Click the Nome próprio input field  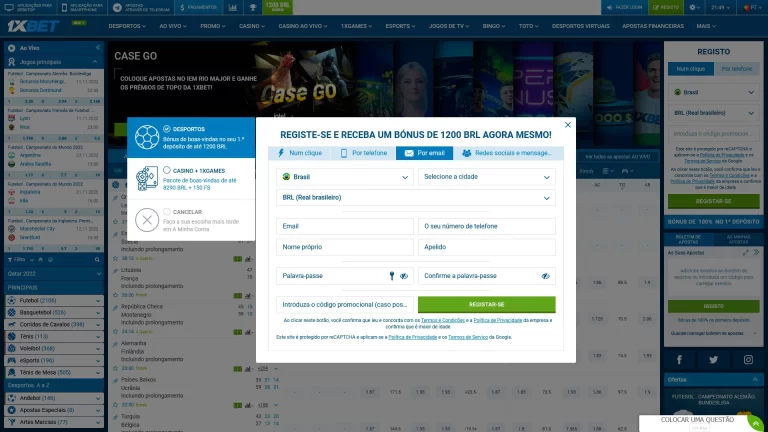point(345,247)
